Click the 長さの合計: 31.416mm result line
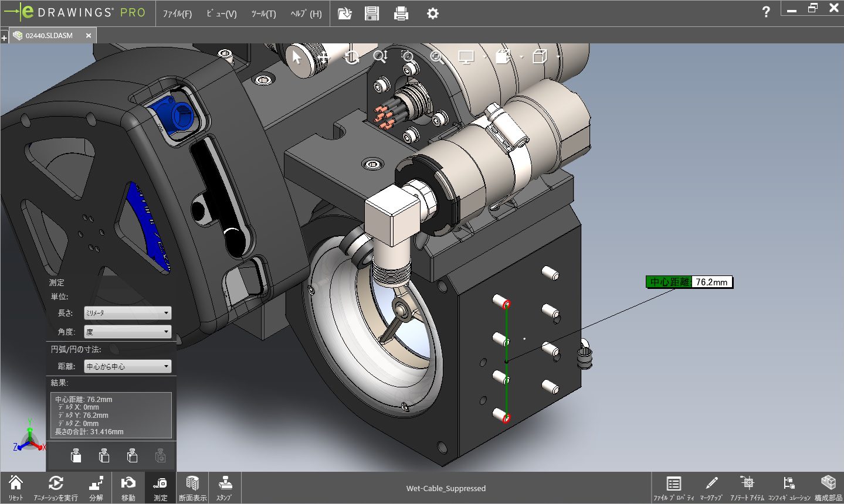Viewport: 844px width, 504px height. coord(89,432)
